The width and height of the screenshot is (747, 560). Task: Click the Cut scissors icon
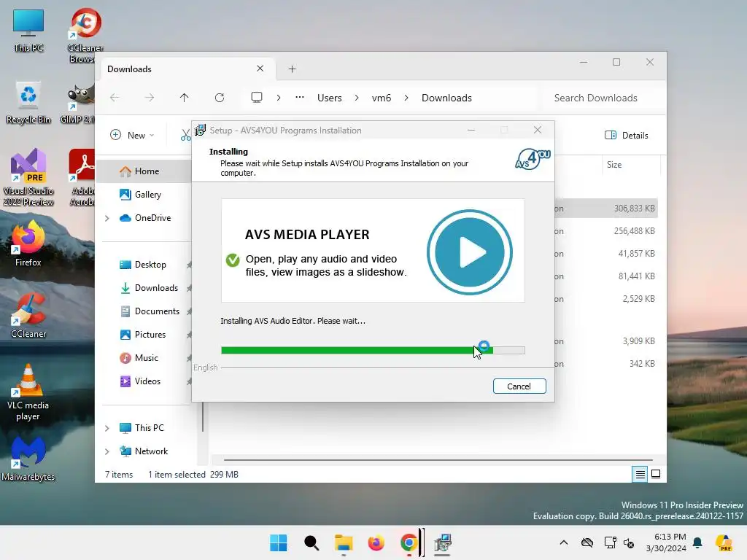(185, 136)
